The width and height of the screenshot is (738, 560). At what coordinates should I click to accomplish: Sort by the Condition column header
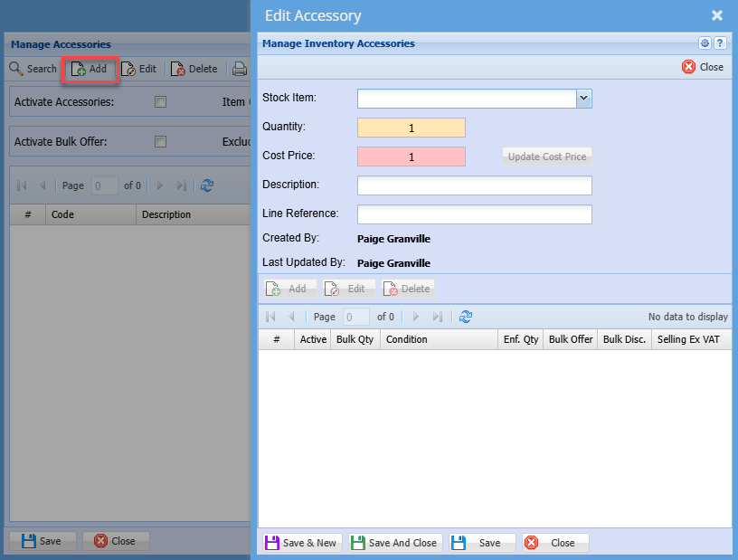pyautogui.click(x=437, y=339)
